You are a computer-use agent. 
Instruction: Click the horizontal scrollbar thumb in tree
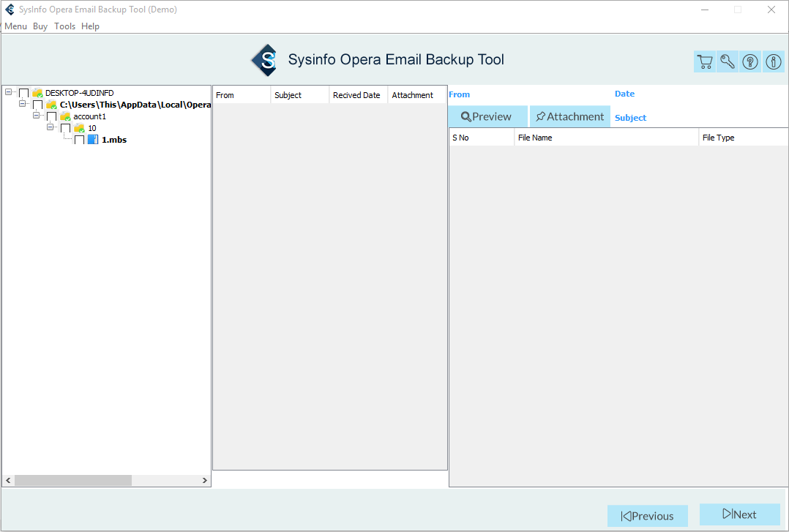tap(73, 481)
